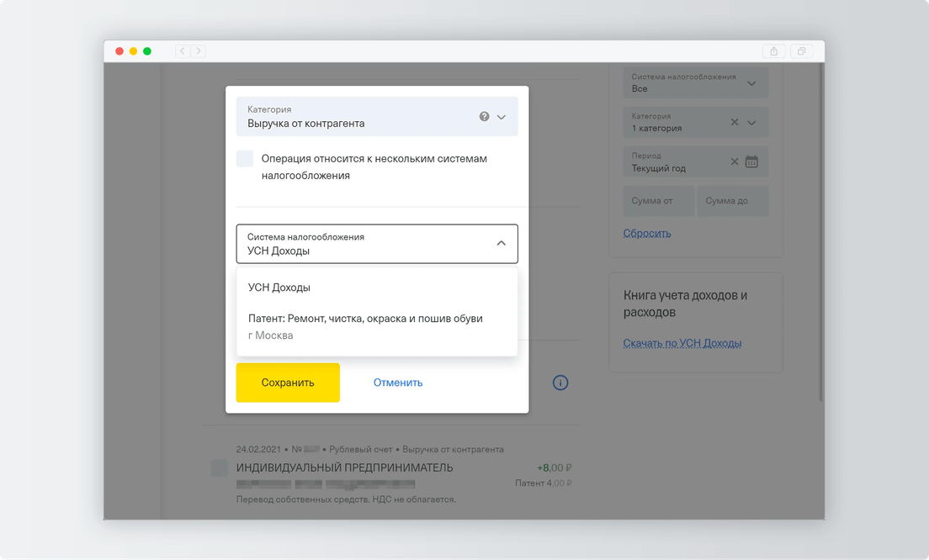This screenshot has width=929, height=560.
Task: Expand the Категория dropdown in the dialog
Action: [x=502, y=117]
